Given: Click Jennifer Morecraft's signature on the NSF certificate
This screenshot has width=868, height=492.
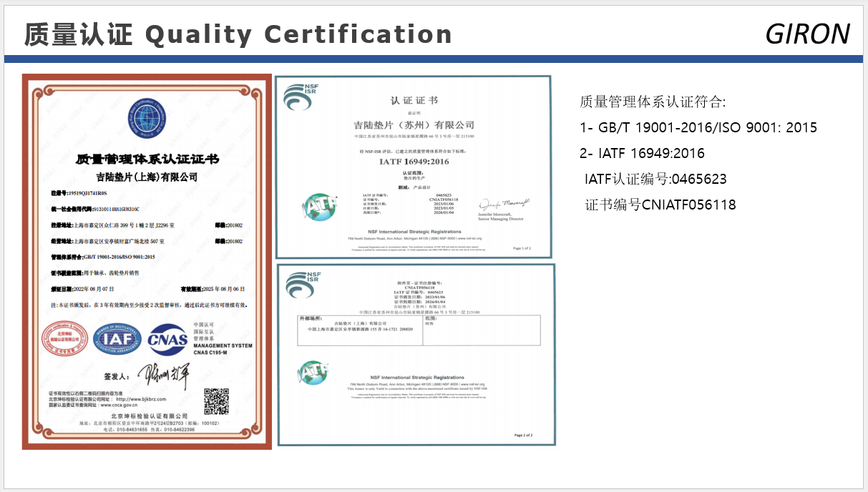Looking at the screenshot, I should click(503, 204).
